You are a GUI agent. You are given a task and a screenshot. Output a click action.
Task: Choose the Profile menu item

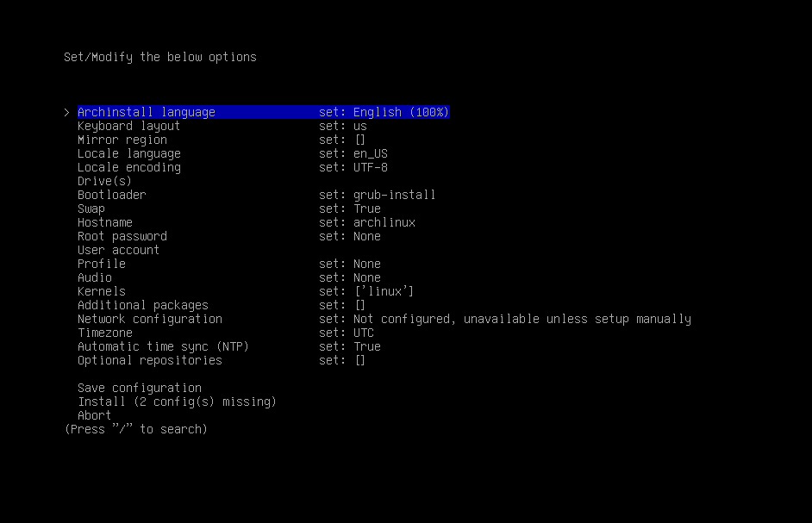102,264
